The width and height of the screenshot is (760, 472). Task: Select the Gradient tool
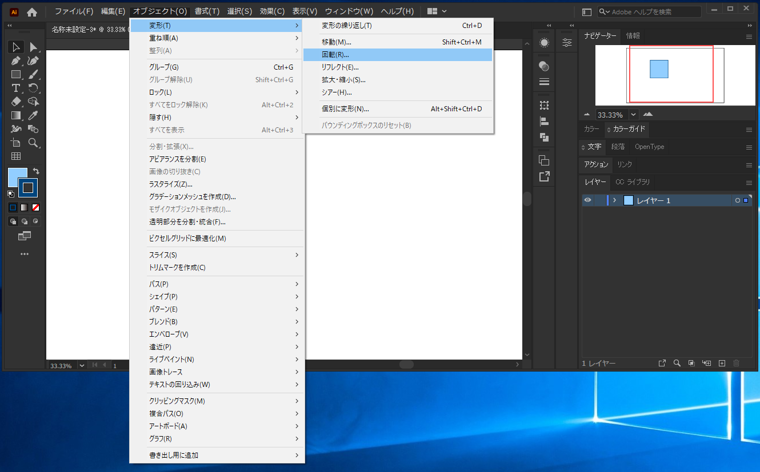point(16,115)
